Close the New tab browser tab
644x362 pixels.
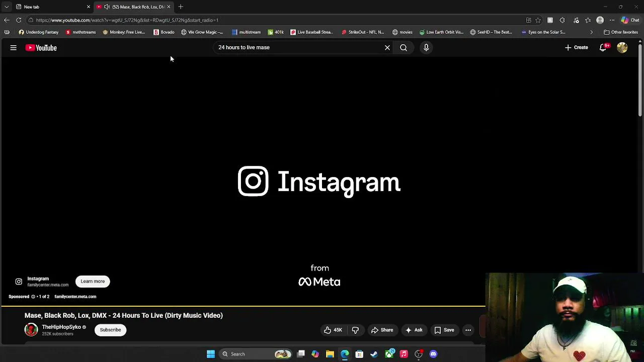coord(89,7)
